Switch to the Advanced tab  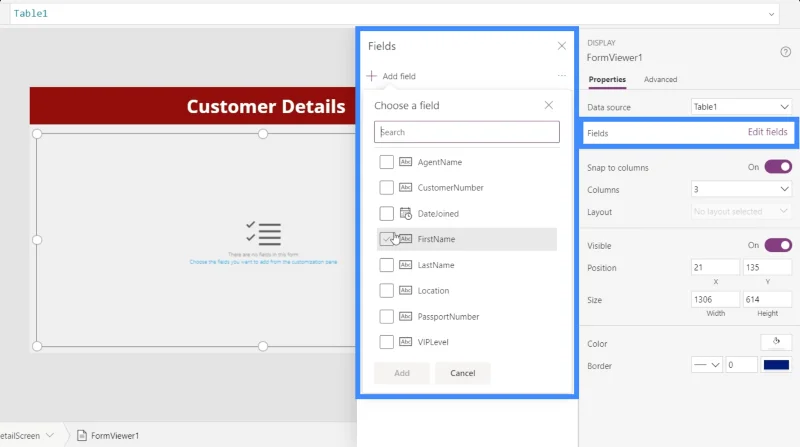[660, 80]
